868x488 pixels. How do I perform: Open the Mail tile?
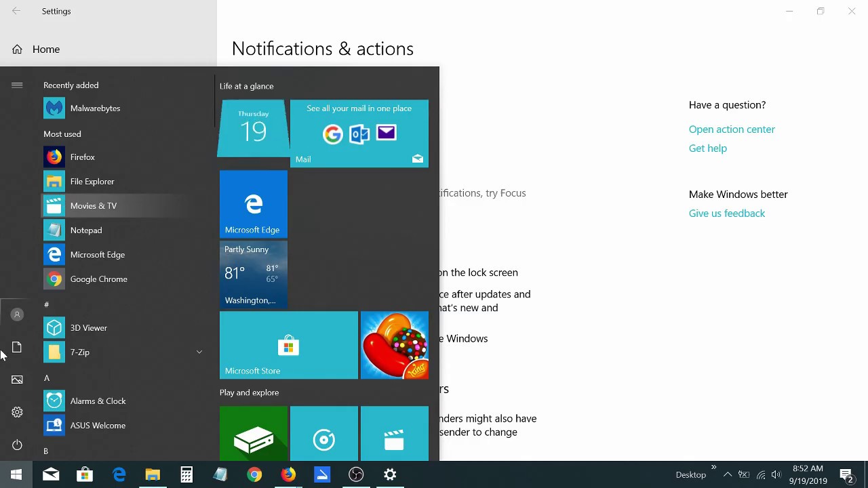[359, 134]
